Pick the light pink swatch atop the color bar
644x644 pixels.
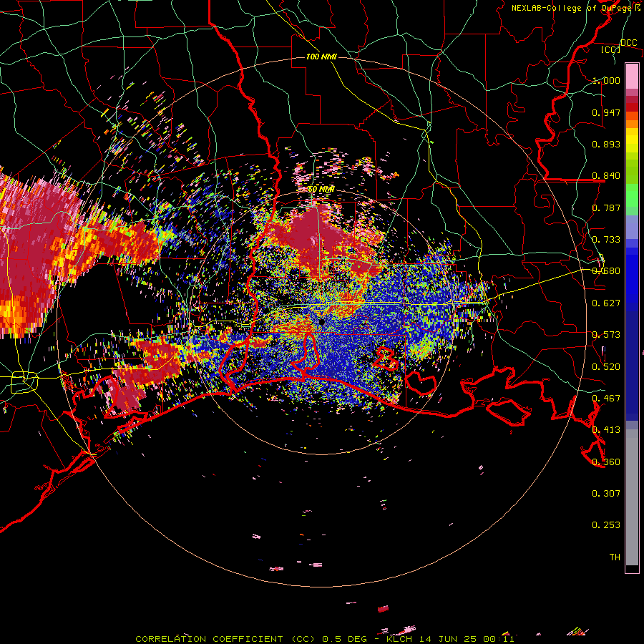click(632, 77)
